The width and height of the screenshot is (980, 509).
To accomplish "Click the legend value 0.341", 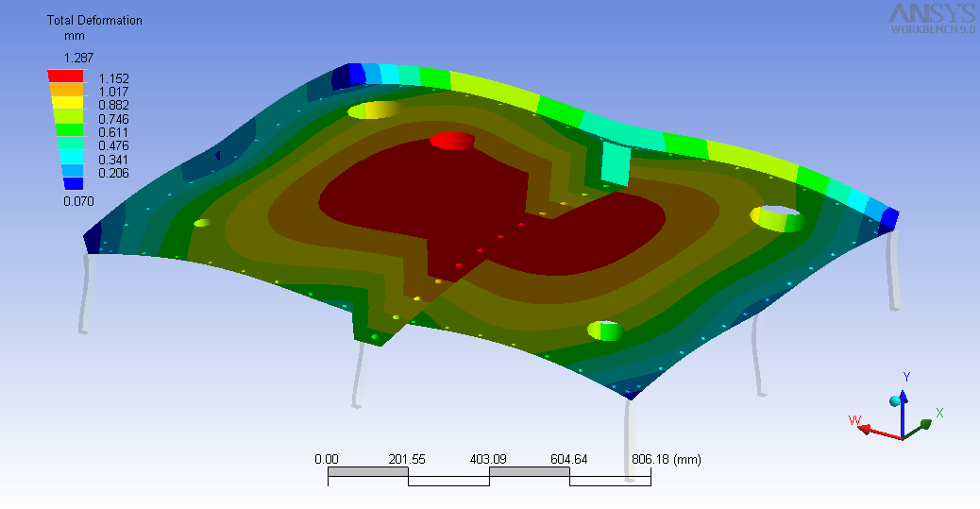I will click(x=113, y=160).
